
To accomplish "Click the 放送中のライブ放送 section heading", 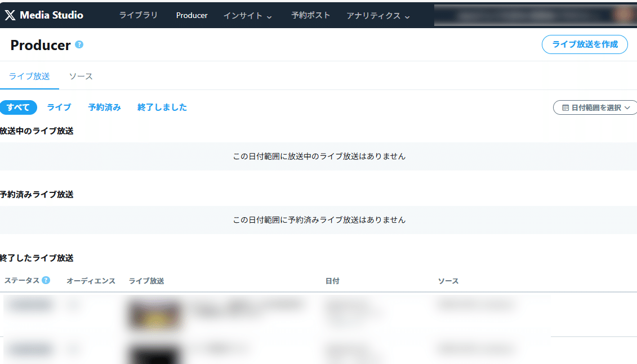I will (37, 131).
